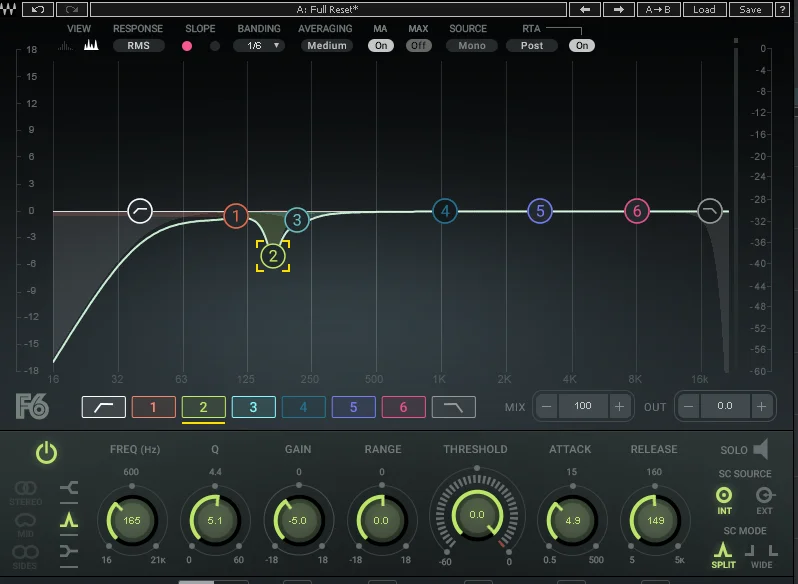The image size is (798, 584).
Task: Toggle the MA On switch
Action: (x=381, y=46)
